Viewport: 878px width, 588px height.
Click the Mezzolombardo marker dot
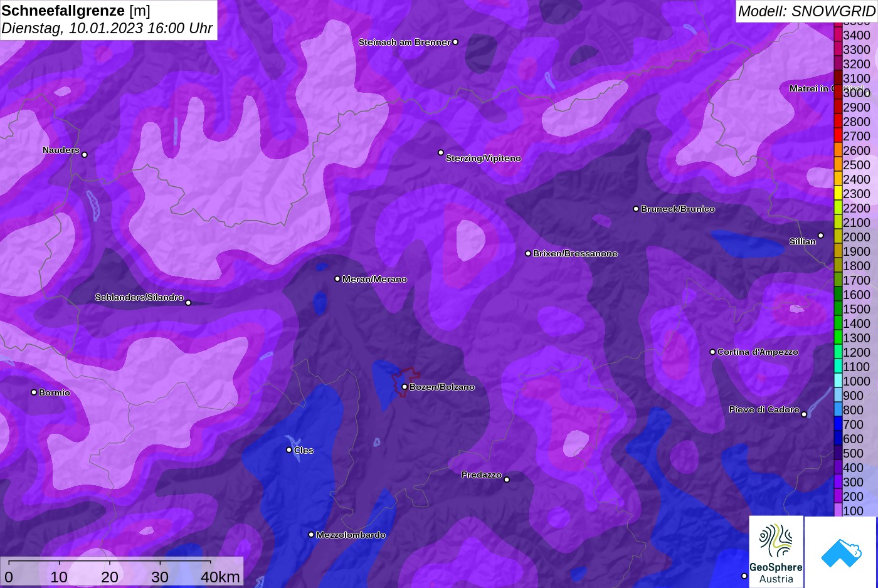[311, 535]
